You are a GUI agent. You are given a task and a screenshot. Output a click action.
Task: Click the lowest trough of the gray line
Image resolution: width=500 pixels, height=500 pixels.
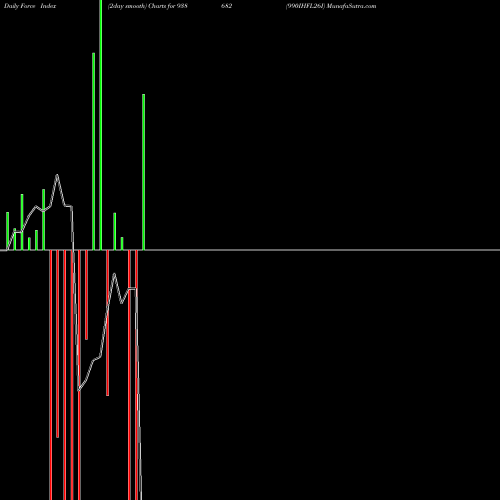pyautogui.click(x=79, y=389)
